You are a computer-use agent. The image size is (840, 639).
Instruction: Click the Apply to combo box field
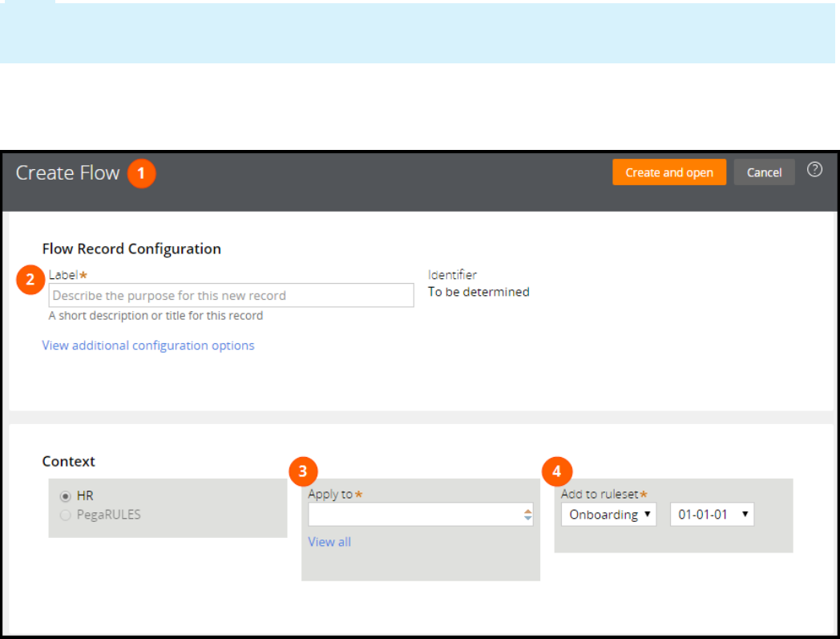(x=421, y=514)
